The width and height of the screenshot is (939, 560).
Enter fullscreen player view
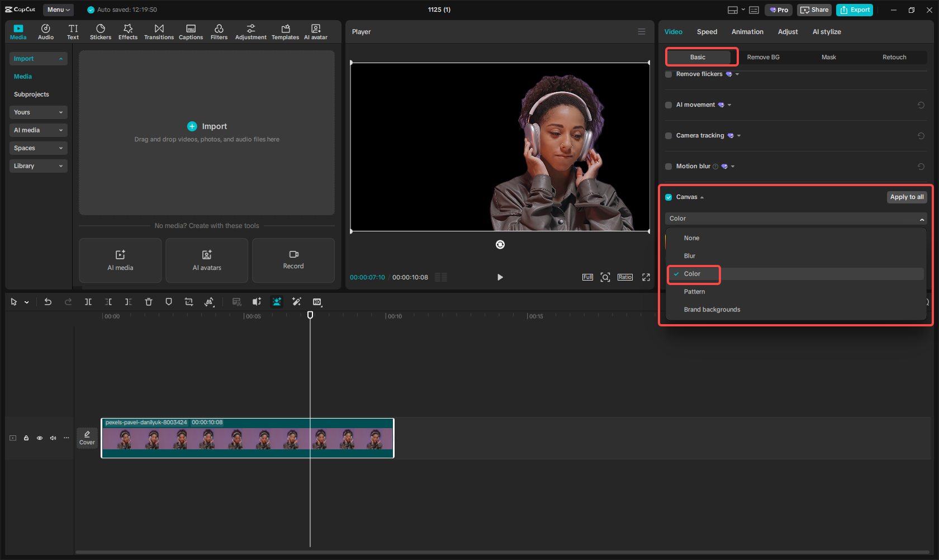coord(646,277)
